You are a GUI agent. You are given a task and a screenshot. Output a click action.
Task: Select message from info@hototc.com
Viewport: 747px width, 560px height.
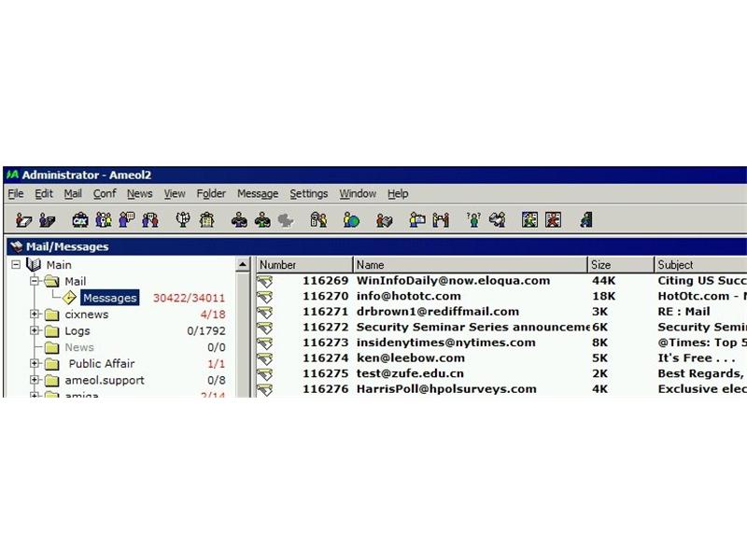tap(502, 296)
